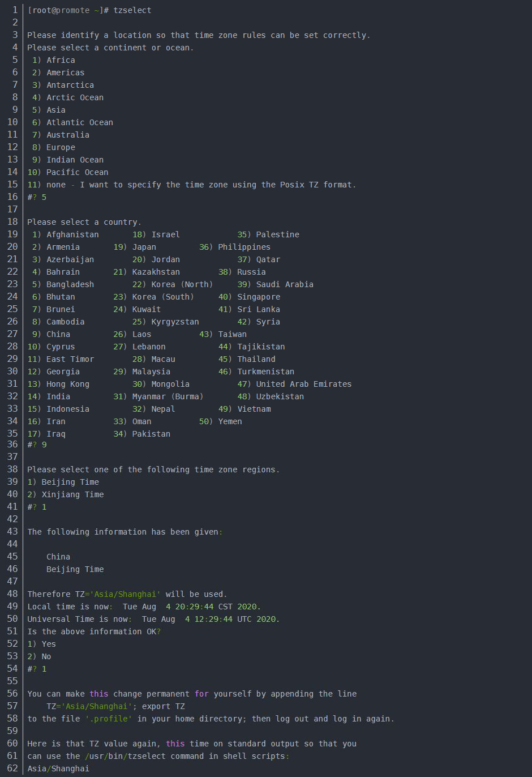Click the Xinjiang Time region option
The height and width of the screenshot is (777, 532).
coord(72,494)
